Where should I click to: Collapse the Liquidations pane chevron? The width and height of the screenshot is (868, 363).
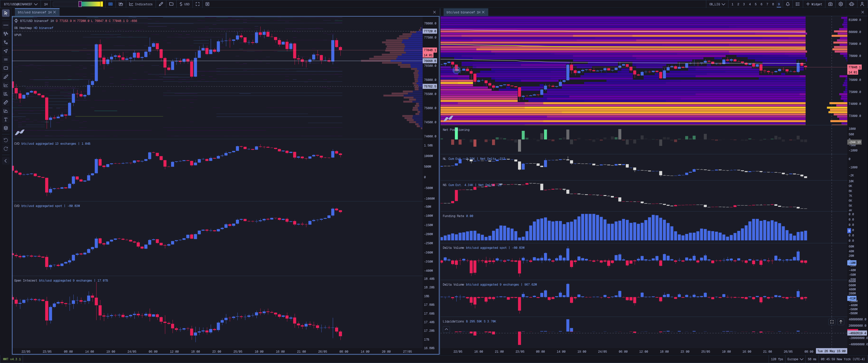[446, 329]
